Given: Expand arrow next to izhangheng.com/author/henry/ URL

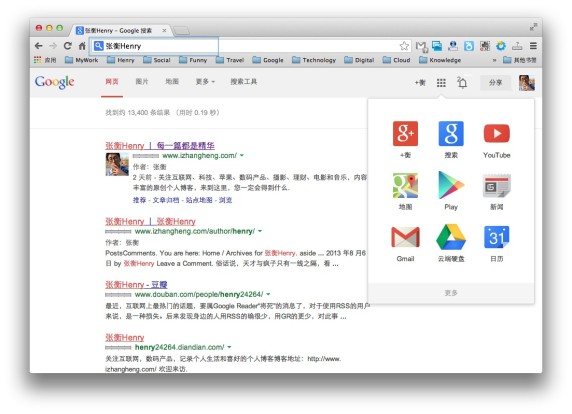Looking at the screenshot, I should 260,231.
